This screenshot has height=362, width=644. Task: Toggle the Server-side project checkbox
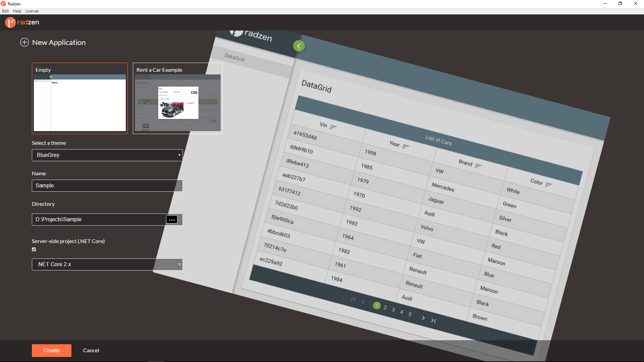34,249
